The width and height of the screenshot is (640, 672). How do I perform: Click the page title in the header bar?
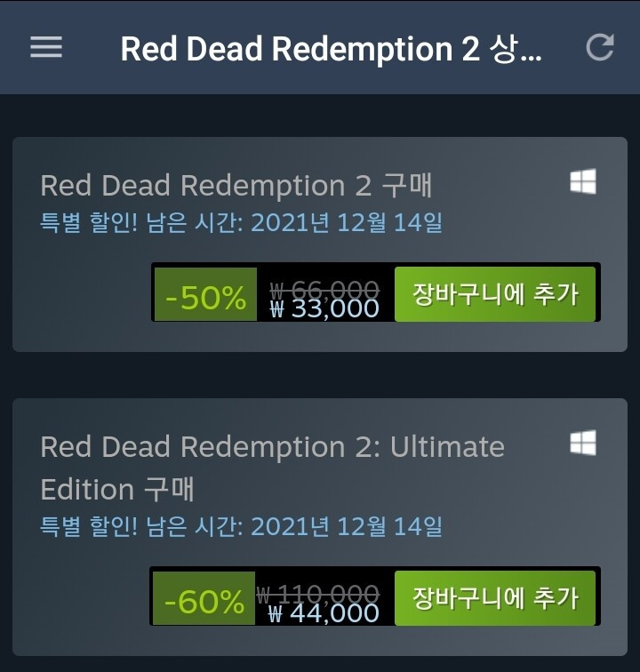coord(331,48)
